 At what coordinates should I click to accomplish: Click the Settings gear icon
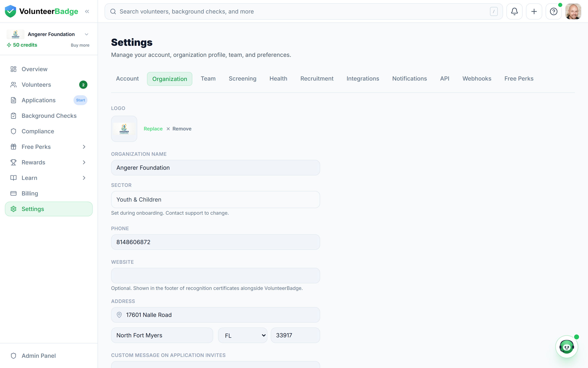click(13, 209)
